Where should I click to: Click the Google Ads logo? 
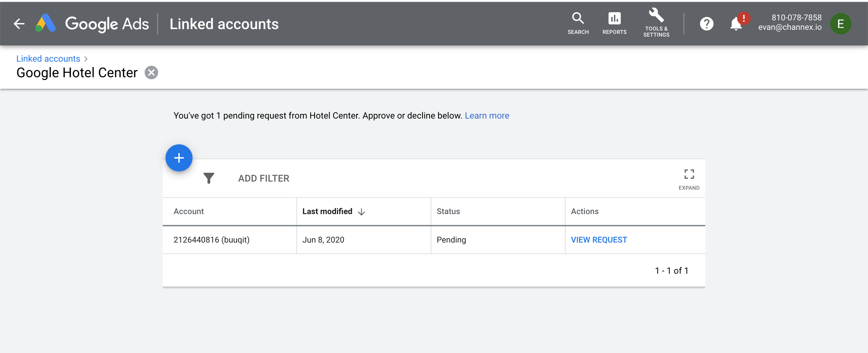(92, 24)
